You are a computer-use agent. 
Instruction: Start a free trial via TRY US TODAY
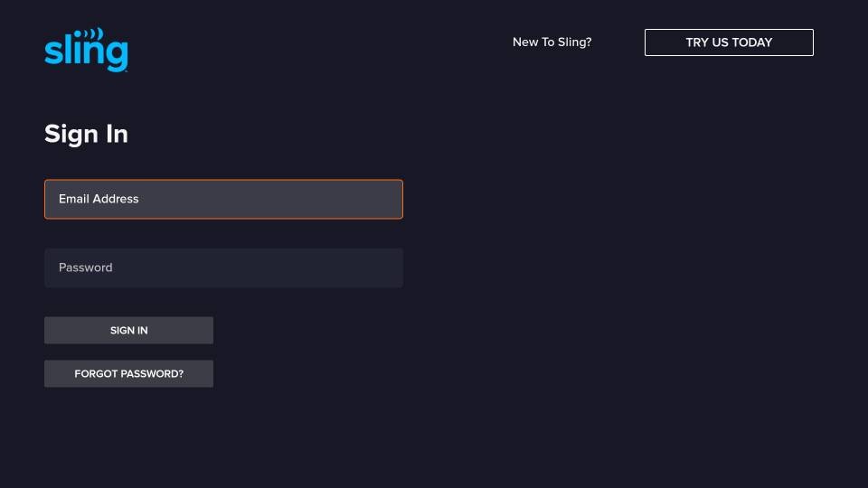(729, 42)
